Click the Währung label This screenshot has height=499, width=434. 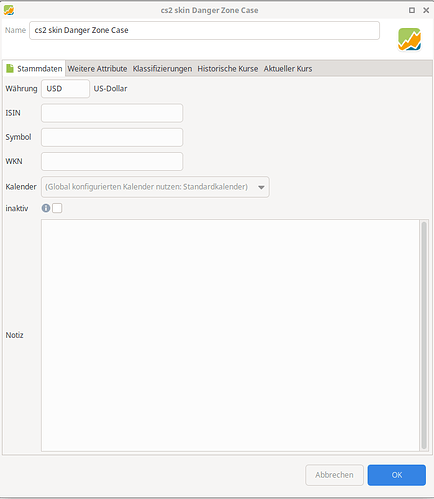click(21, 89)
